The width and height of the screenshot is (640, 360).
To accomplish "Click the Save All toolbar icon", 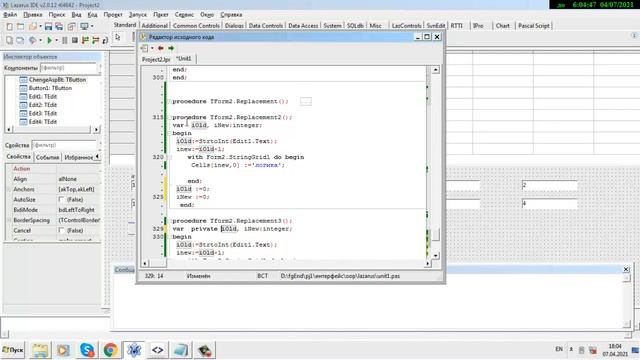I will tap(59, 27).
